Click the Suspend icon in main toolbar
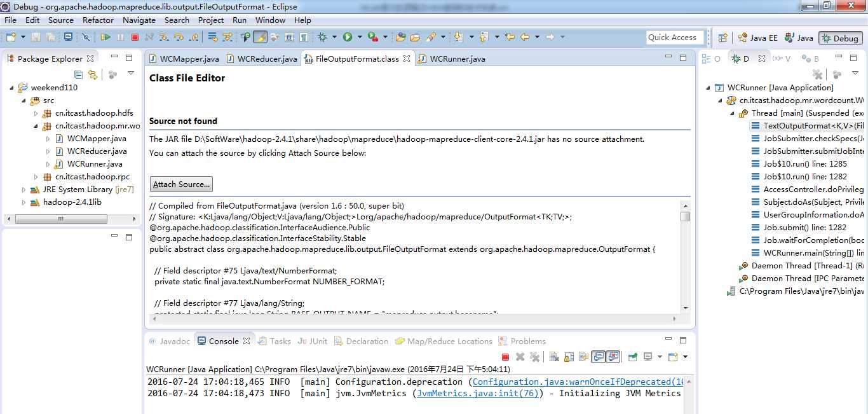 pos(120,38)
